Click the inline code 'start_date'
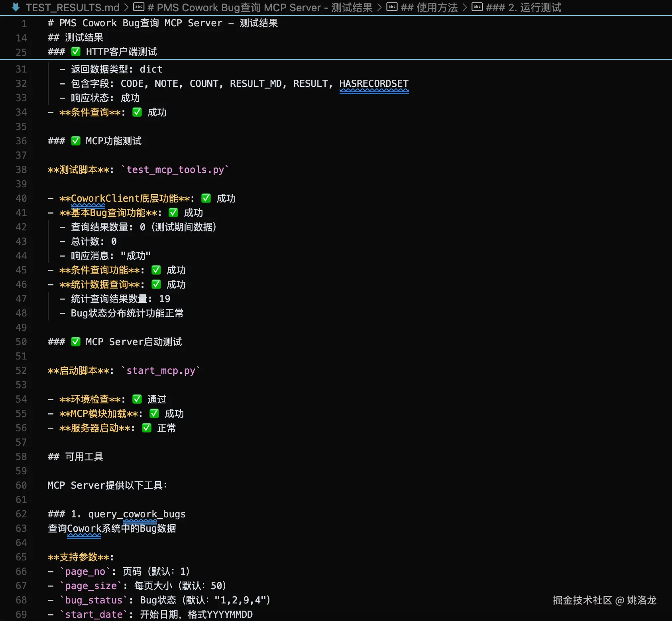Viewport: 672px width, 621px height. pos(94,615)
